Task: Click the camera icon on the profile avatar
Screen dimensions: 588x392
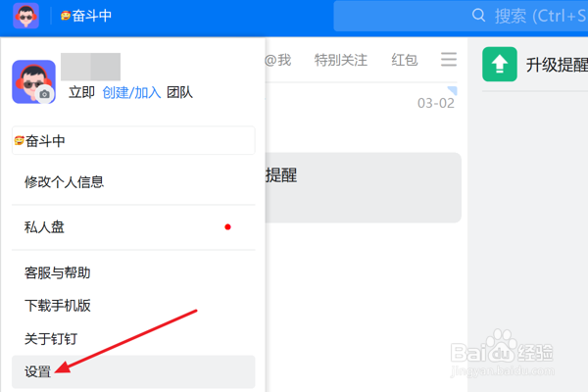Action: tap(45, 94)
